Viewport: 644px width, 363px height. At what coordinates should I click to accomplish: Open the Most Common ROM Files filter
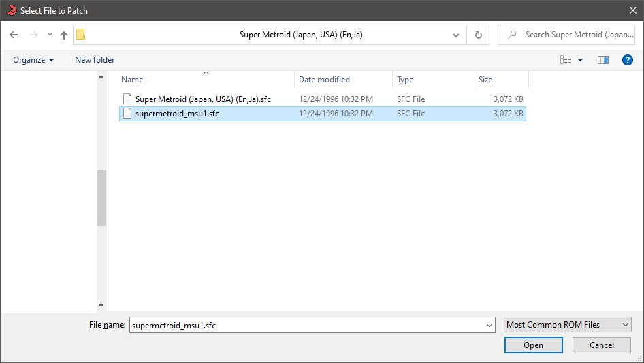pyautogui.click(x=568, y=325)
